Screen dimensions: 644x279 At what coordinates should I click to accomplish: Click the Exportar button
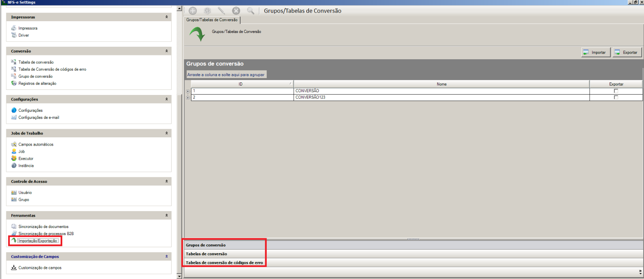(x=627, y=52)
